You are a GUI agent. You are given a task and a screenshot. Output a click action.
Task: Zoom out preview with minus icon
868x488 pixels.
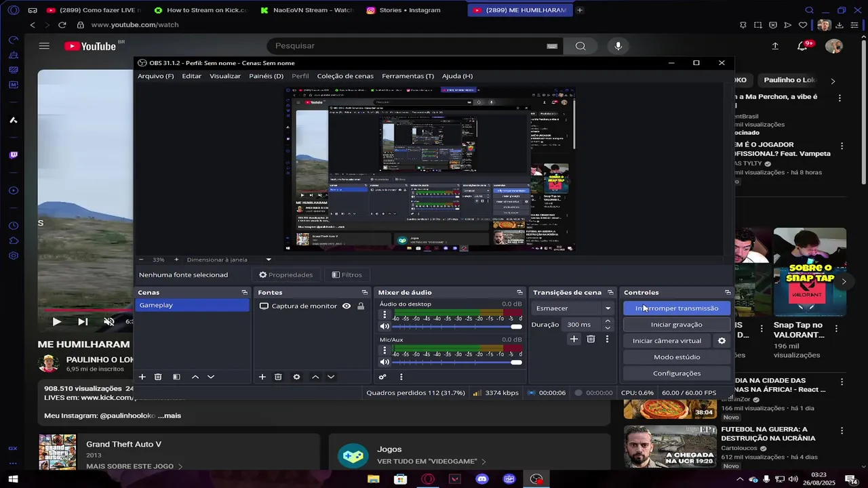point(141,260)
